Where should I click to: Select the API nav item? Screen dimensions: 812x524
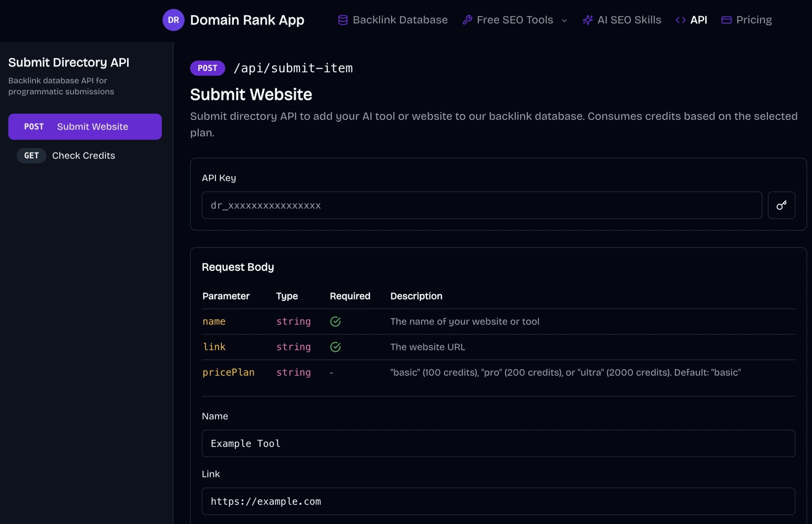tap(691, 20)
